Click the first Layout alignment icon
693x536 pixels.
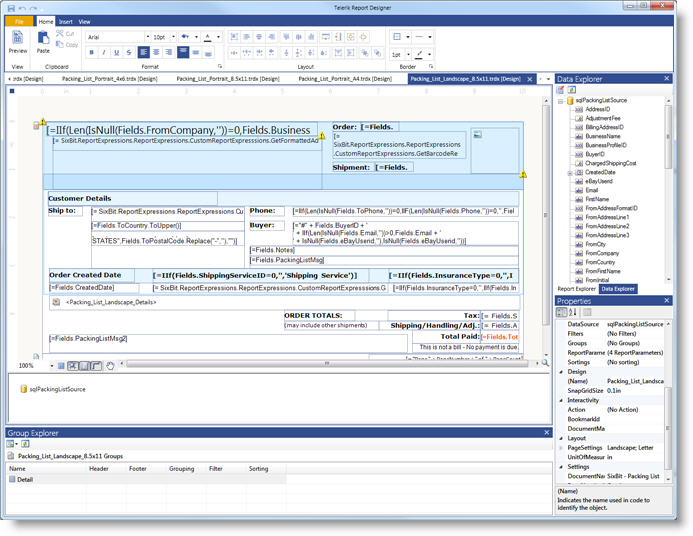click(234, 37)
